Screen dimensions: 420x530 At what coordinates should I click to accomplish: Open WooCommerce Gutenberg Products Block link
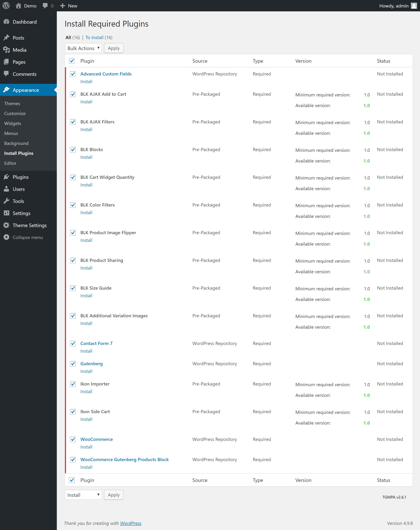(x=125, y=460)
